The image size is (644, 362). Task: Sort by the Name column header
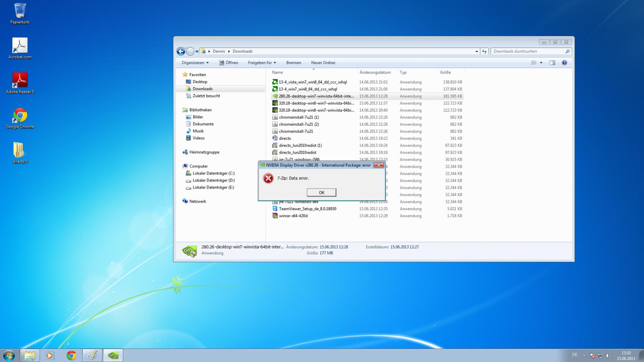pyautogui.click(x=313, y=72)
